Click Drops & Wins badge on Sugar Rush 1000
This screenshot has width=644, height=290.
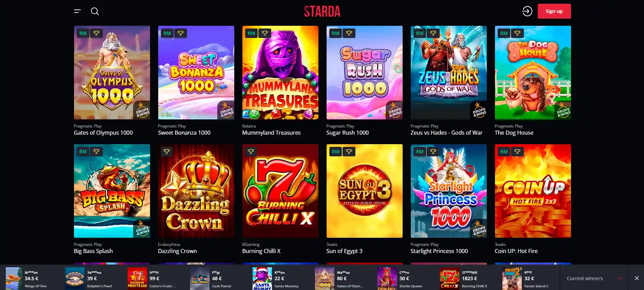394,111
